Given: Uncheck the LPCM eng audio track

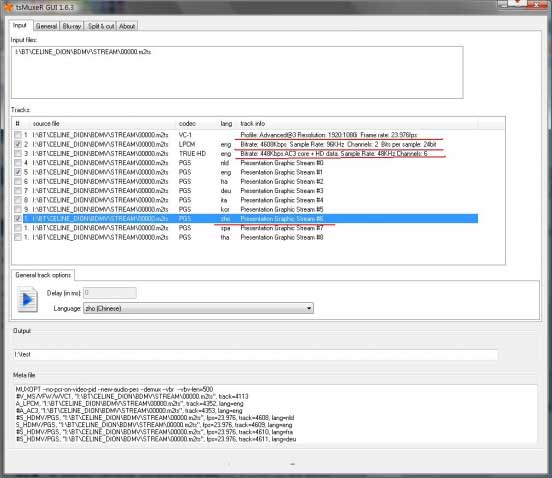Looking at the screenshot, I should (18, 144).
